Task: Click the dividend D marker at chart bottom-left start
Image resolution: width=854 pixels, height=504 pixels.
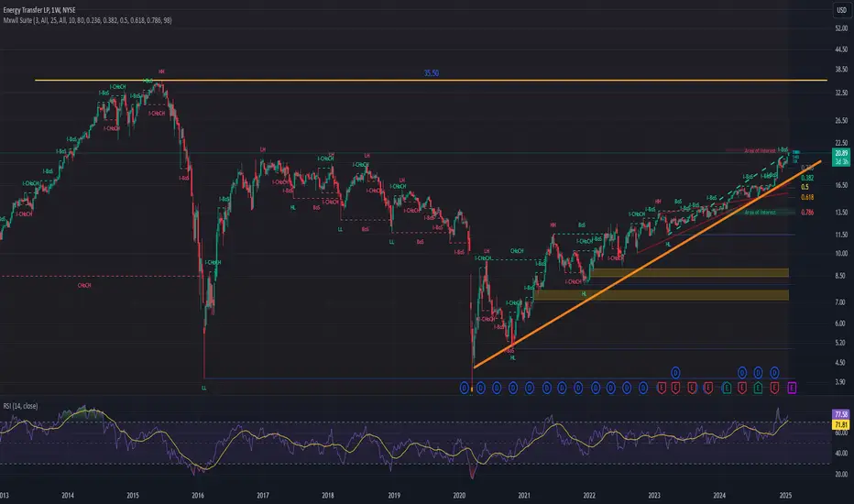Action: (x=464, y=388)
